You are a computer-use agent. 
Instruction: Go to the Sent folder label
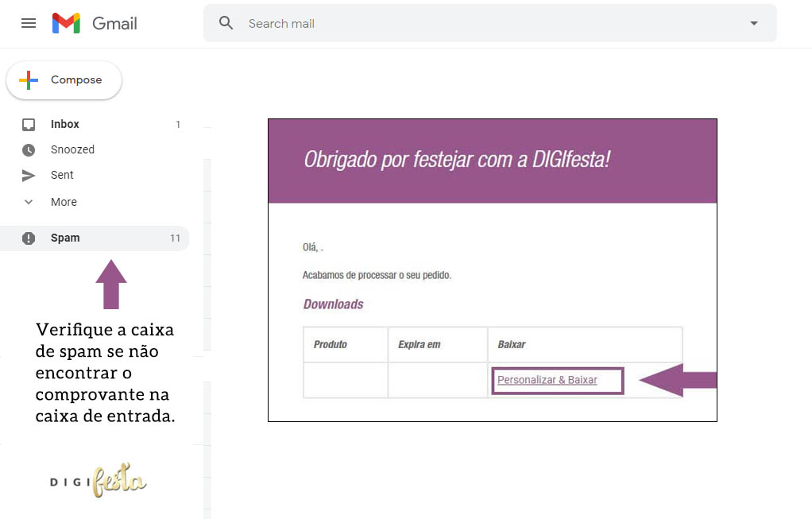[x=62, y=176]
